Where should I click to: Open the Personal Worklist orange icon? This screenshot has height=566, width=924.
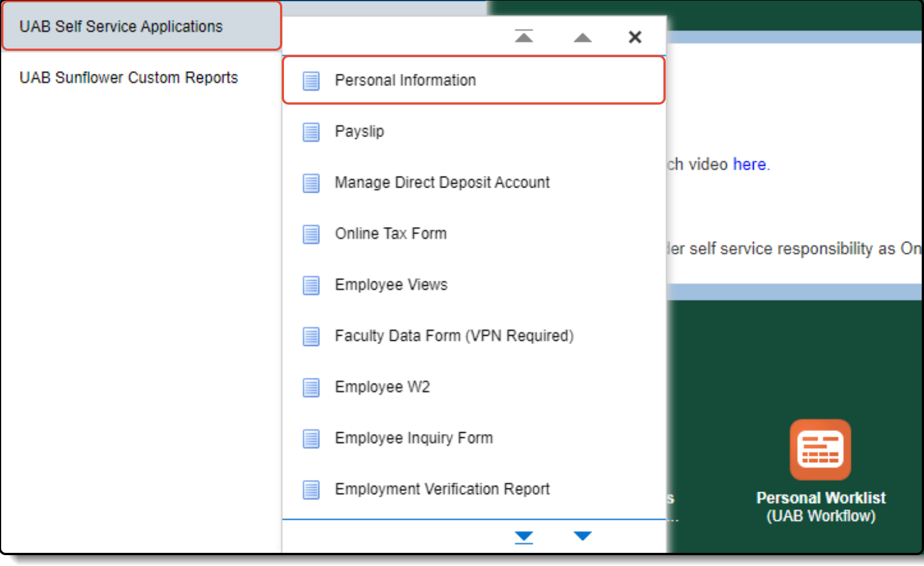[x=820, y=449]
